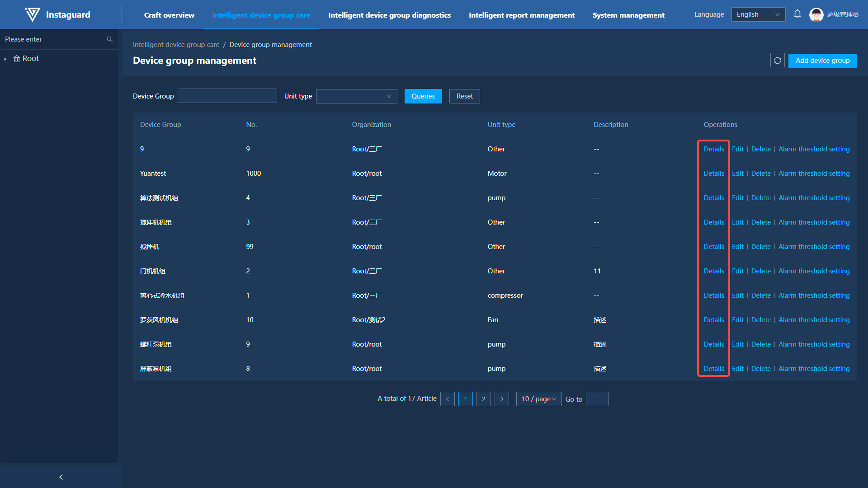
Task: Open System management menu
Action: click(628, 15)
